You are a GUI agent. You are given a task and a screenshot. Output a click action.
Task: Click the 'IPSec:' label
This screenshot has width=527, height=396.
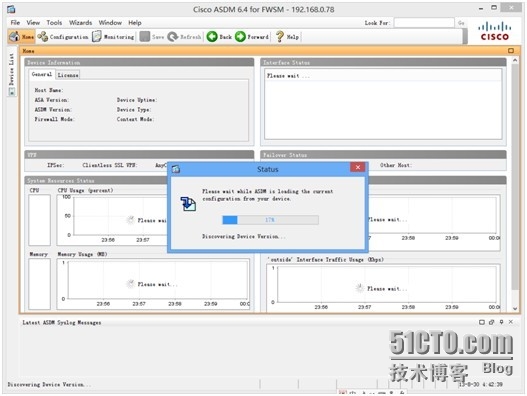[55, 165]
